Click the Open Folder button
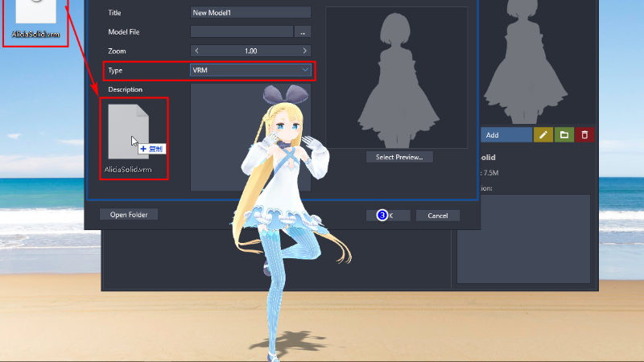 [x=129, y=215]
